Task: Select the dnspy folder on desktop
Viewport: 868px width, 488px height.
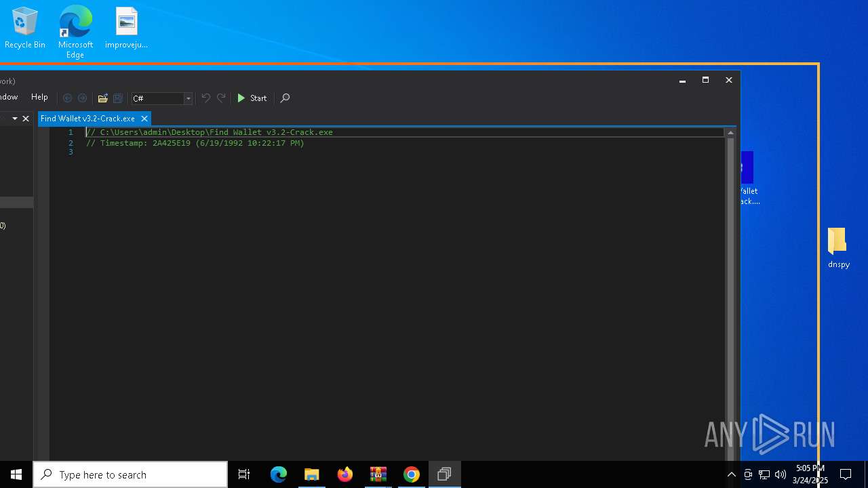Action: pyautogui.click(x=839, y=248)
